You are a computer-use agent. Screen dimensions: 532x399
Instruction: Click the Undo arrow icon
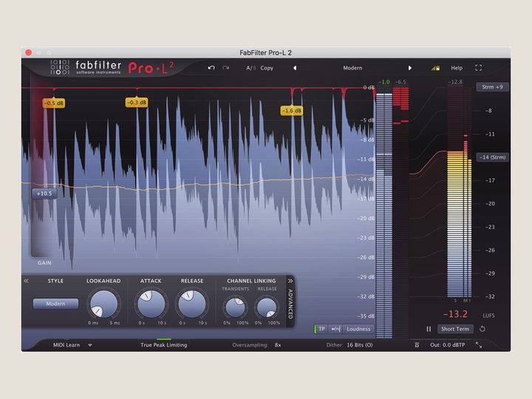click(211, 68)
